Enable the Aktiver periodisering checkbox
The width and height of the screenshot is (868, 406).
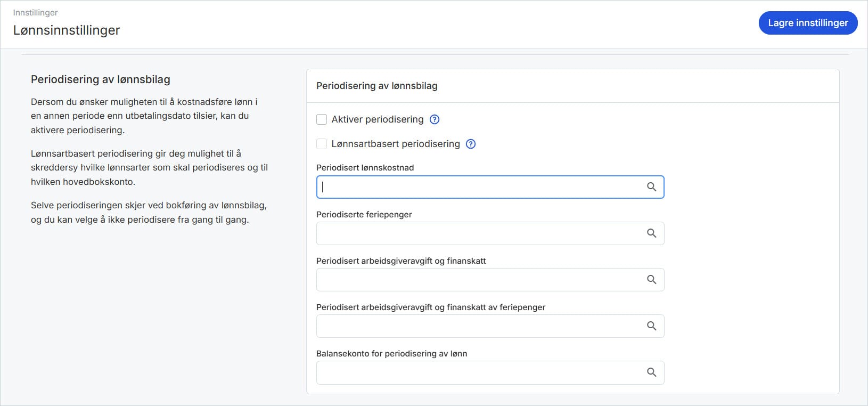322,119
